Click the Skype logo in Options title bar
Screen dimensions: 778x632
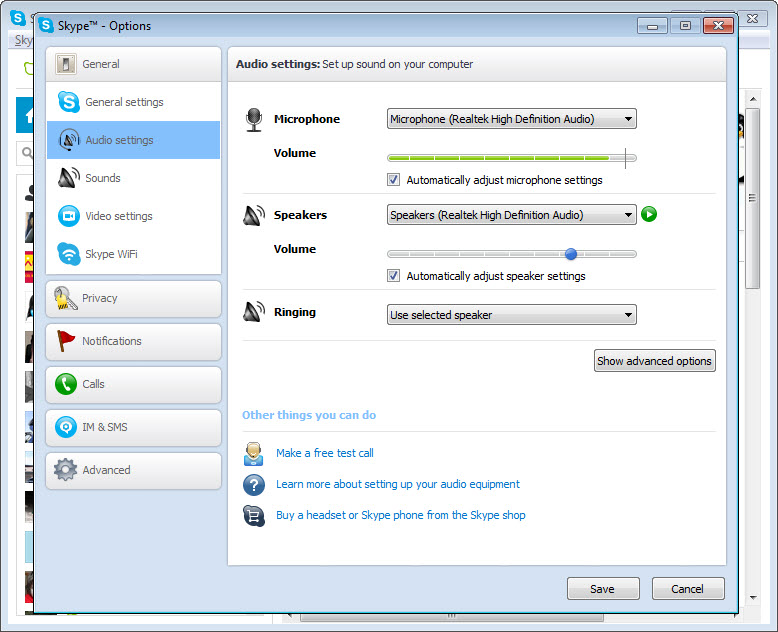point(46,25)
